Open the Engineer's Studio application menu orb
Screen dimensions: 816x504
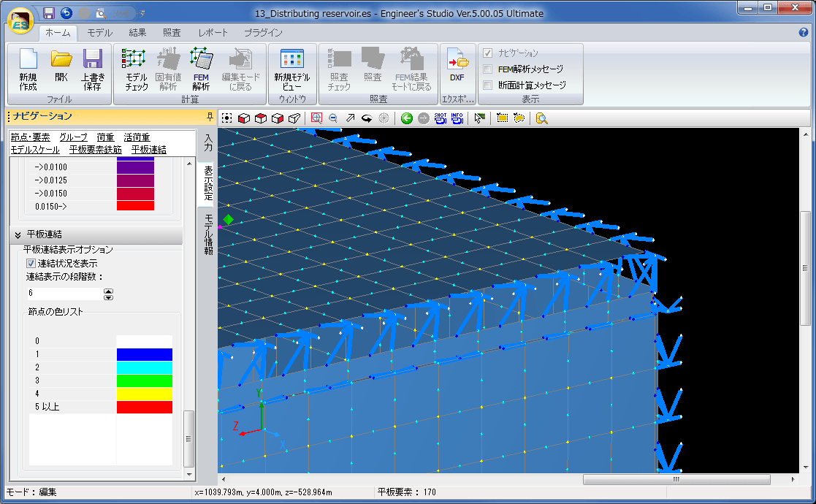[20, 20]
